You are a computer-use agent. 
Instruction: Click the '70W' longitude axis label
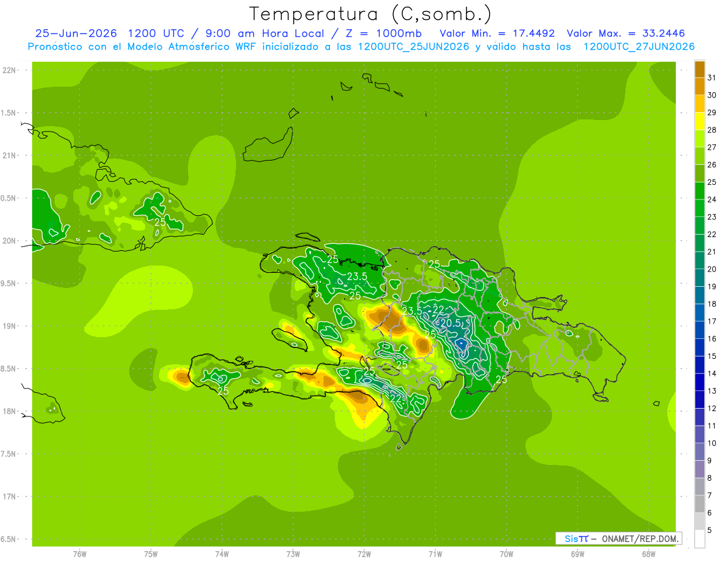tap(507, 554)
